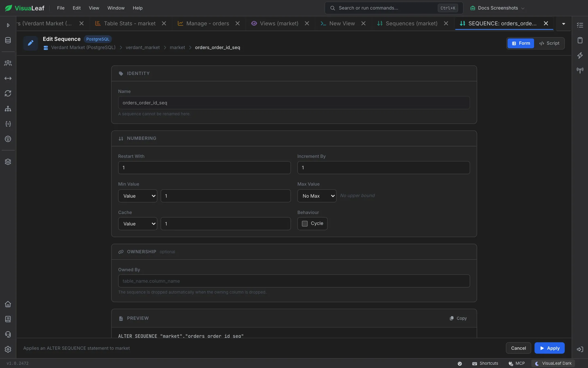Open MCP from the status bar

tap(516, 363)
